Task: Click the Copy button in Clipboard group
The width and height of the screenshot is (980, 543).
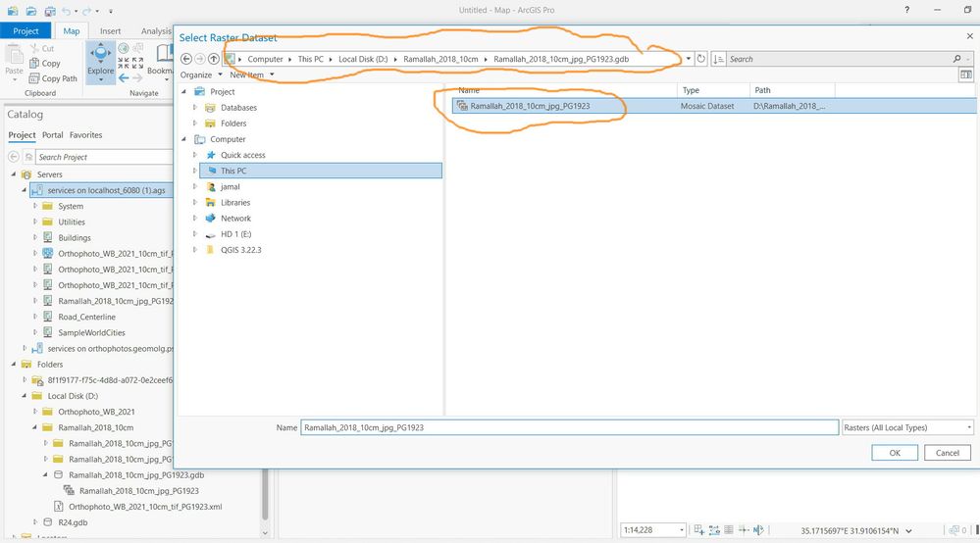Action: coord(45,63)
